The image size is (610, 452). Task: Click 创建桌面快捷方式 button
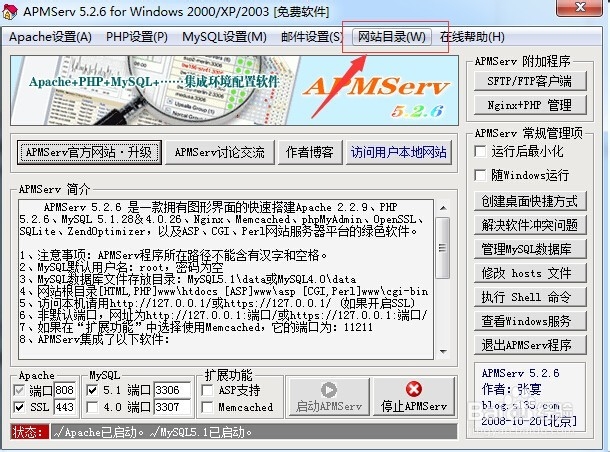[530, 201]
